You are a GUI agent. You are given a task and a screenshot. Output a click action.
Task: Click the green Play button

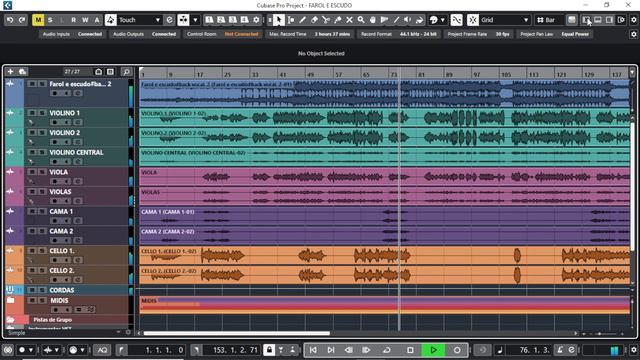pyautogui.click(x=433, y=350)
